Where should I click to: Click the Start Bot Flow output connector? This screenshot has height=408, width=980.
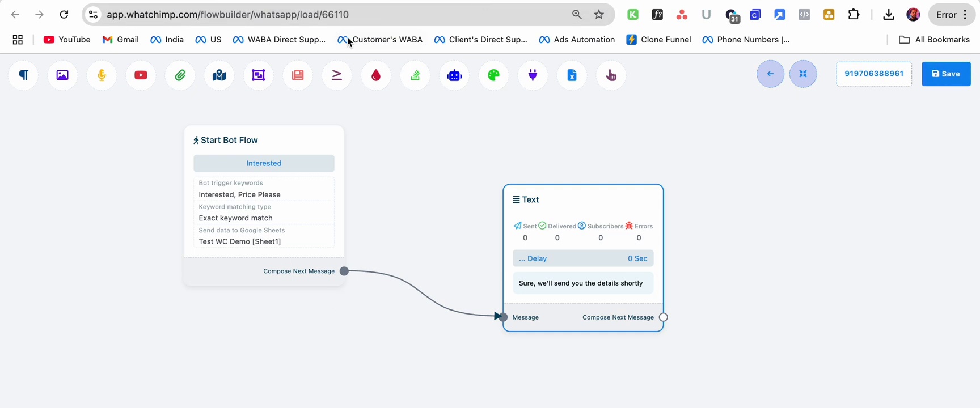click(x=344, y=271)
